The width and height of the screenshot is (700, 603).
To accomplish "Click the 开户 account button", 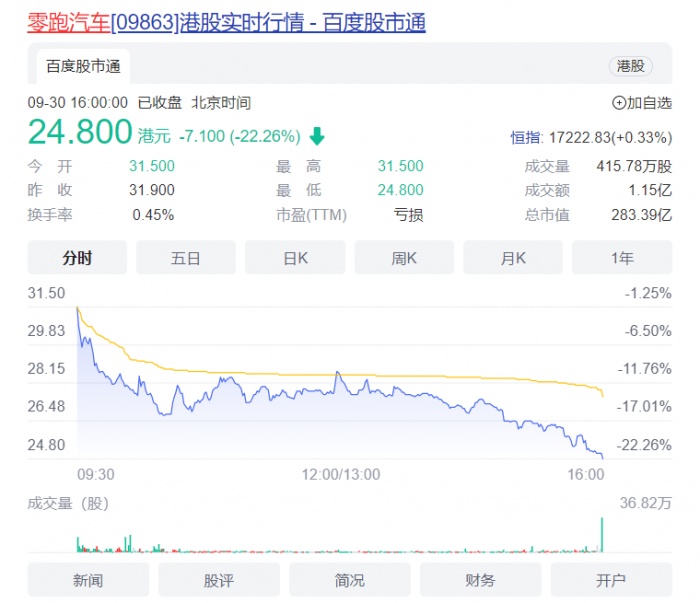I will [x=611, y=580].
